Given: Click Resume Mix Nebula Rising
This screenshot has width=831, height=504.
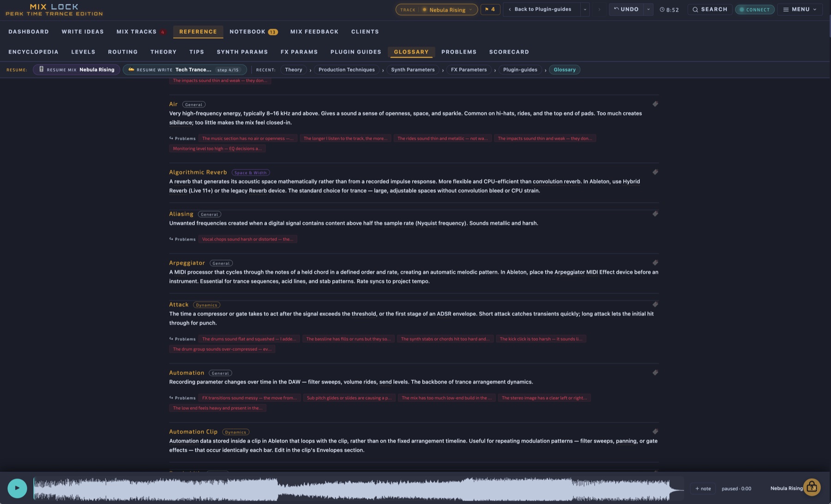Looking at the screenshot, I should click(x=77, y=70).
